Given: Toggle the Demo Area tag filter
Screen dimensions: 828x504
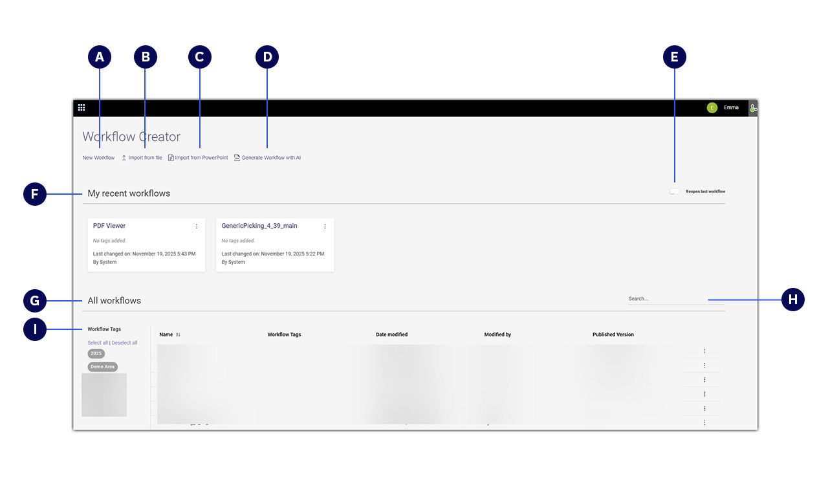Looking at the screenshot, I should pos(103,367).
